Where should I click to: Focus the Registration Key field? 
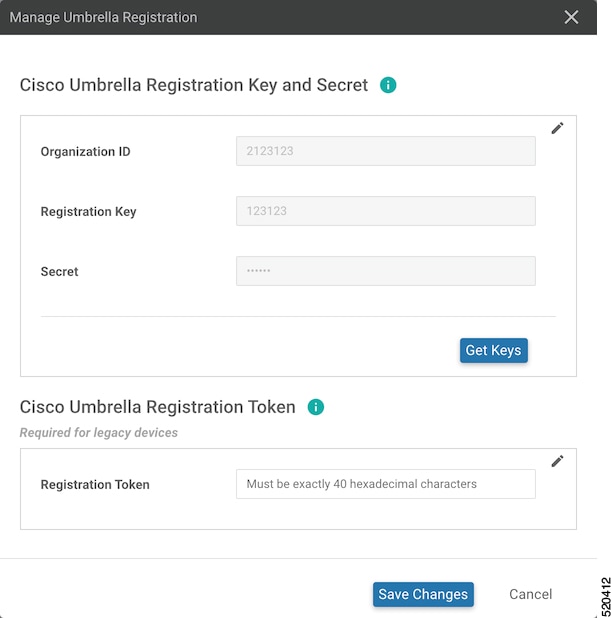pos(386,211)
